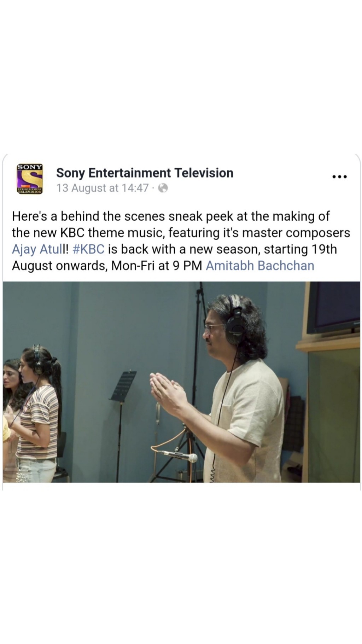
Task: Click the blank white area above the post card
Action: (x=181, y=76)
